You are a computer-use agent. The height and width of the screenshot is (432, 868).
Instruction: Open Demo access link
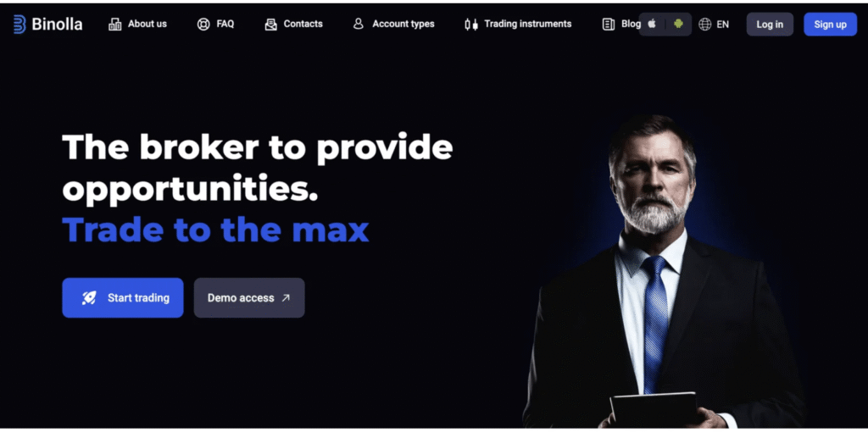249,297
